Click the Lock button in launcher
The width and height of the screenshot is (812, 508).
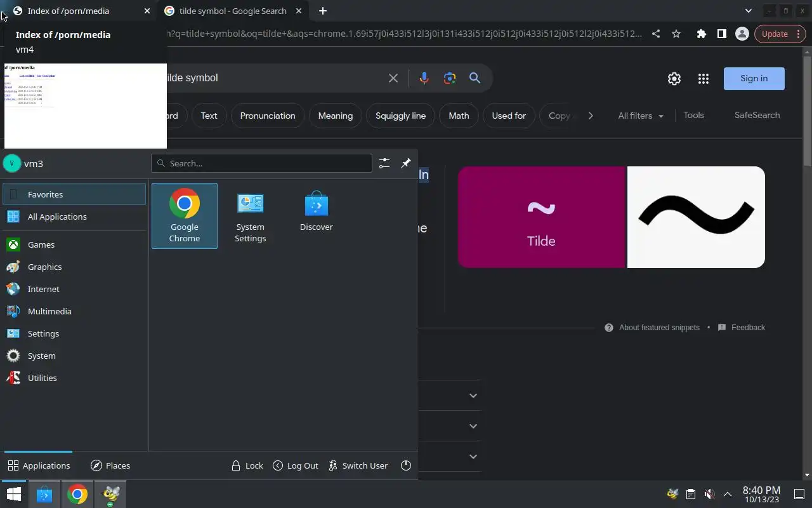point(247,465)
